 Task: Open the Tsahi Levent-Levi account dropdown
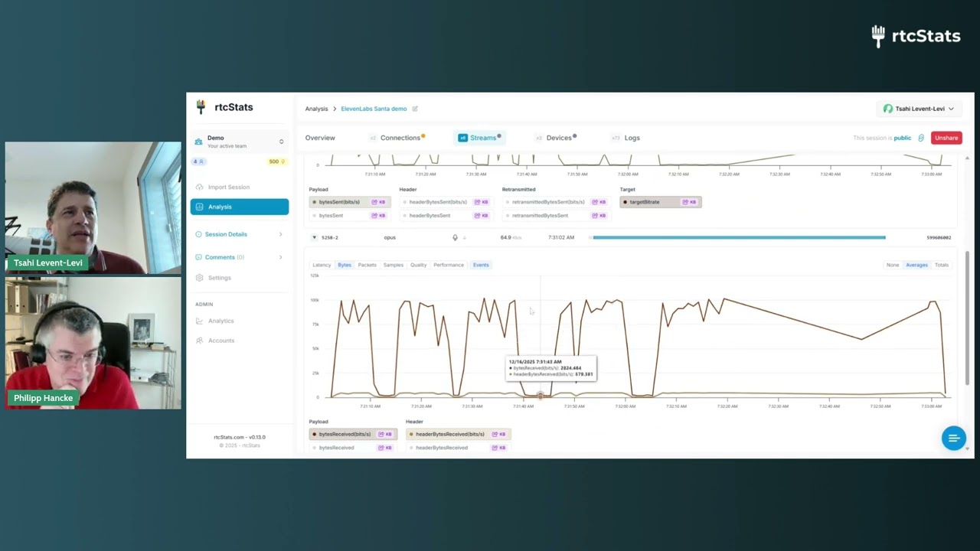click(919, 109)
